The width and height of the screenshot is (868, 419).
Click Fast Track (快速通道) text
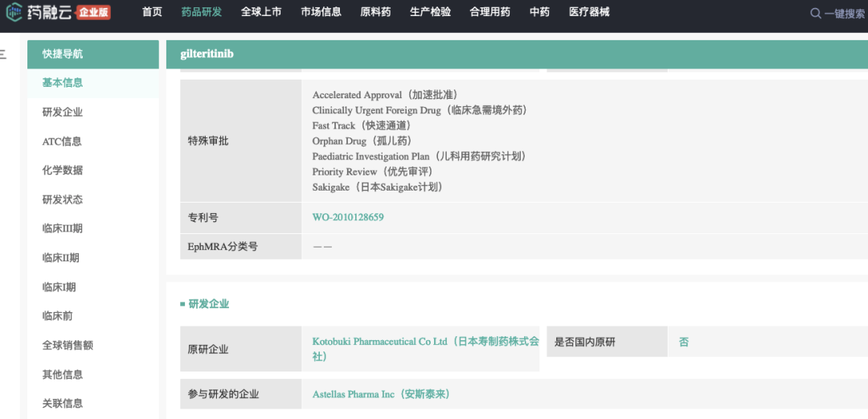coord(362,125)
